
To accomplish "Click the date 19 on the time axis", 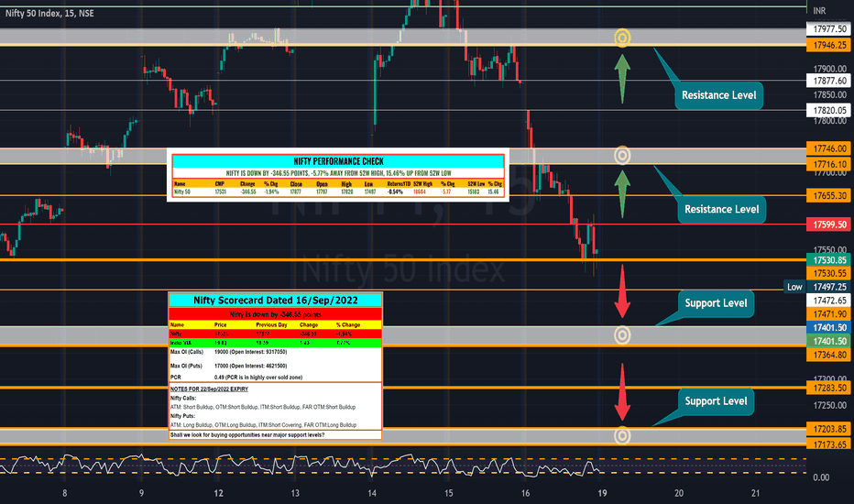I will tap(602, 493).
